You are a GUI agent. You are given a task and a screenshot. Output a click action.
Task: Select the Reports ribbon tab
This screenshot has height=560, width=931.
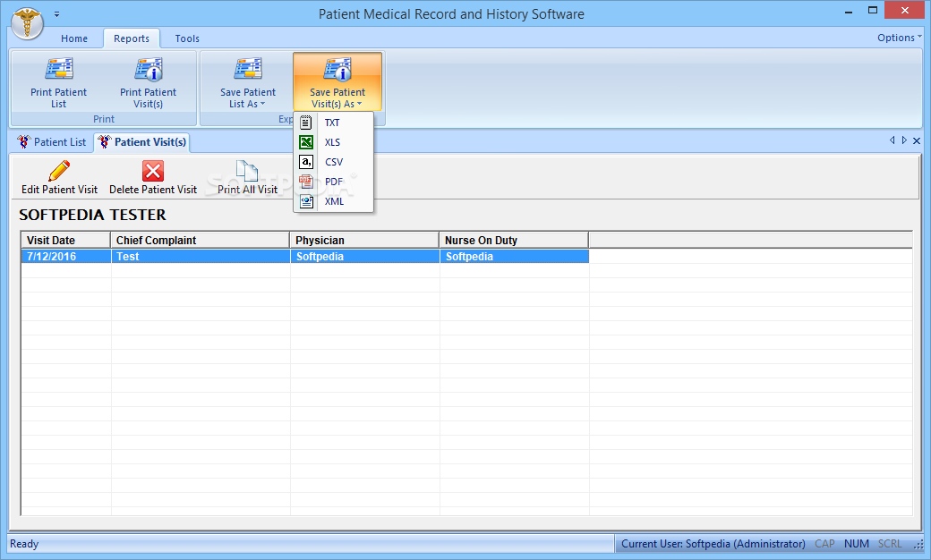pyautogui.click(x=132, y=38)
